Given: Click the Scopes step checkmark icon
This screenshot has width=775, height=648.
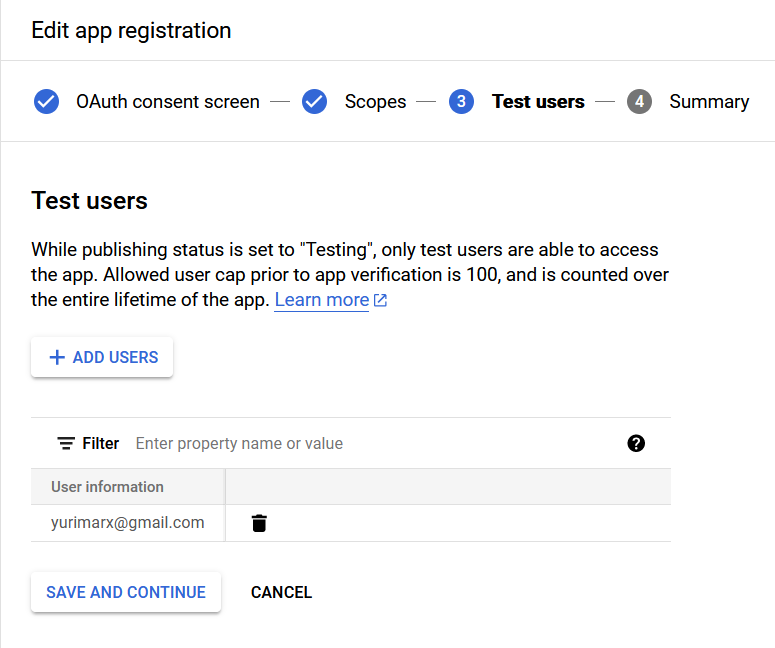Looking at the screenshot, I should pos(314,101).
